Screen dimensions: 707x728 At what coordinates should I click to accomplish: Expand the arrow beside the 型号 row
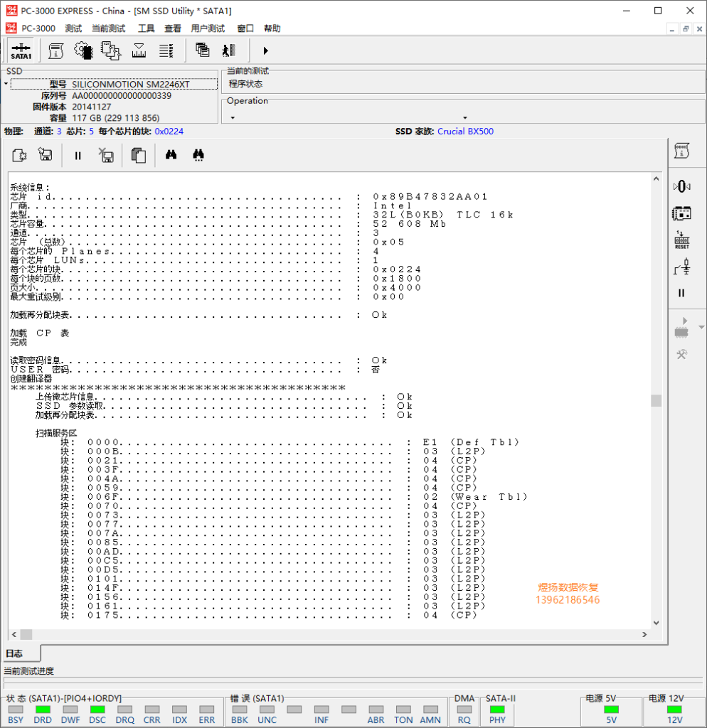tap(6, 84)
